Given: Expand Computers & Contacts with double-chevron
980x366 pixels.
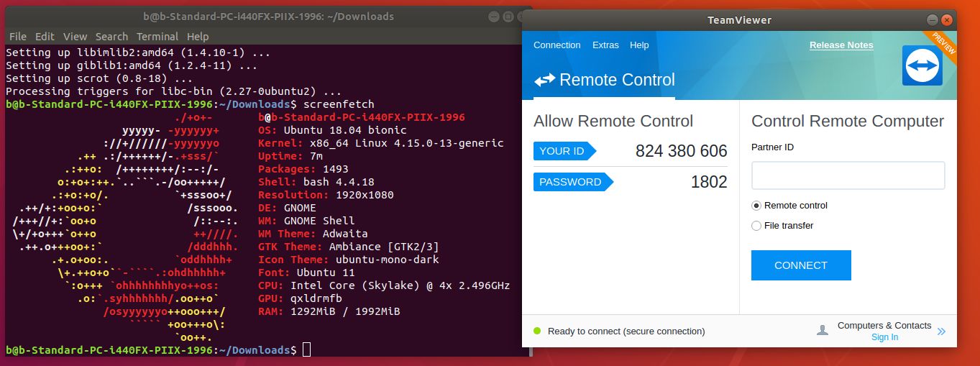Looking at the screenshot, I should coord(941,331).
